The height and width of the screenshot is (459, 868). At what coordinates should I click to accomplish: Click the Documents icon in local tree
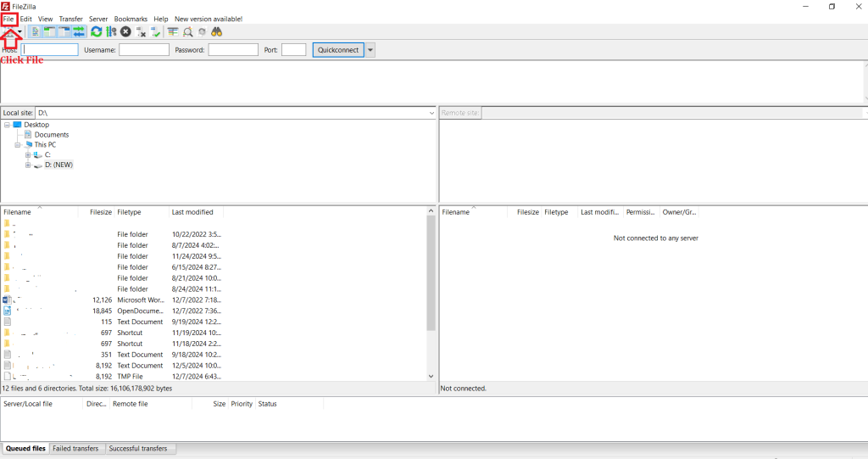(x=28, y=135)
